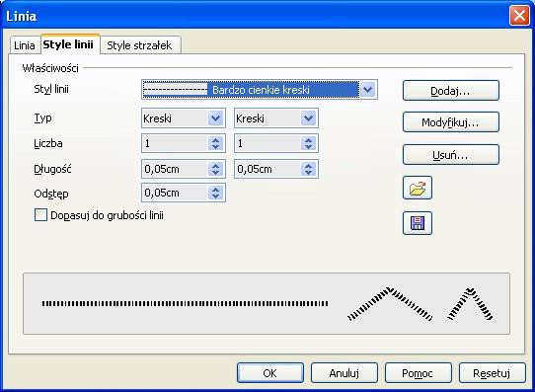Screen dimensions: 535x392
Task: Decrease the second Długość value
Action: coord(308,173)
